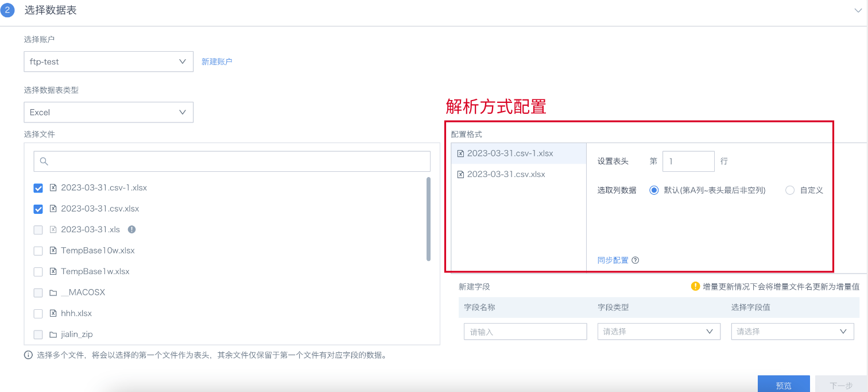Screen dimensions: 868x392
Task: Click the 设置表头 row number input
Action: point(688,162)
